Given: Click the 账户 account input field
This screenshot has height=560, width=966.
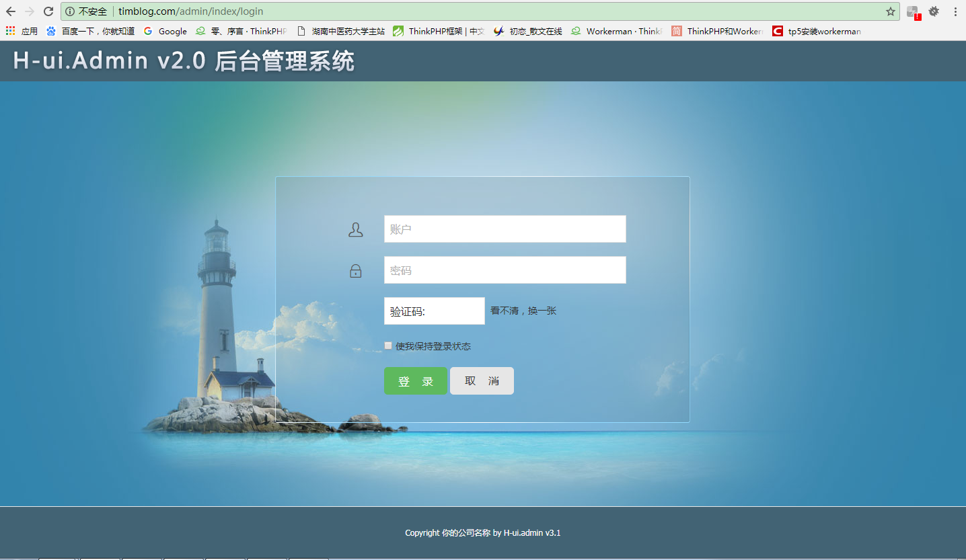Looking at the screenshot, I should tap(505, 229).
